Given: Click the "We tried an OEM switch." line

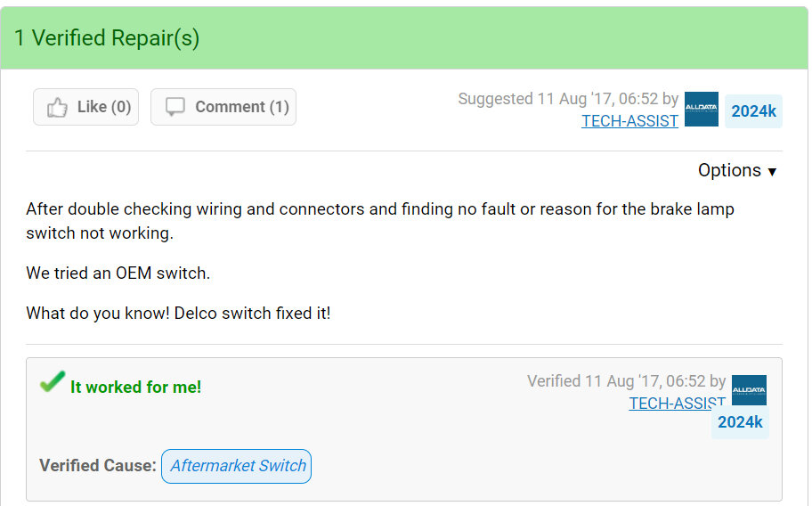Looking at the screenshot, I should (x=118, y=273).
